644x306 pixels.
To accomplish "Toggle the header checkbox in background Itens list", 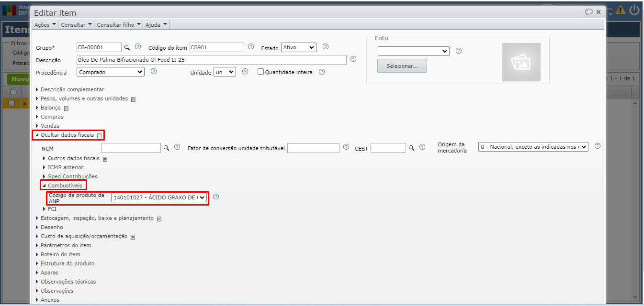I will 13,92.
